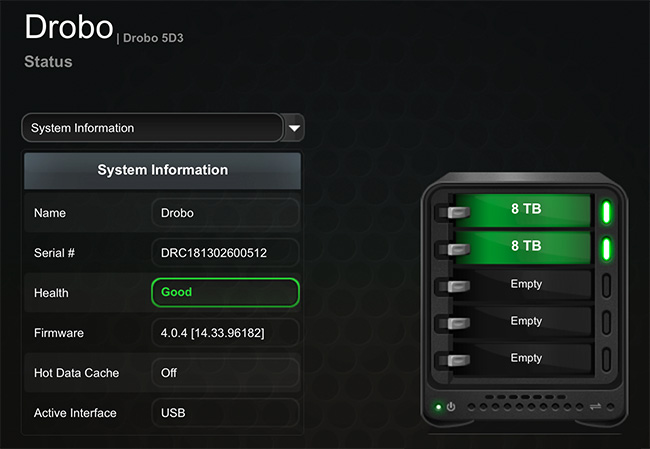Viewport: 650px width, 449px height.
Task: Click the Hot Data Cache label
Action: 77,373
